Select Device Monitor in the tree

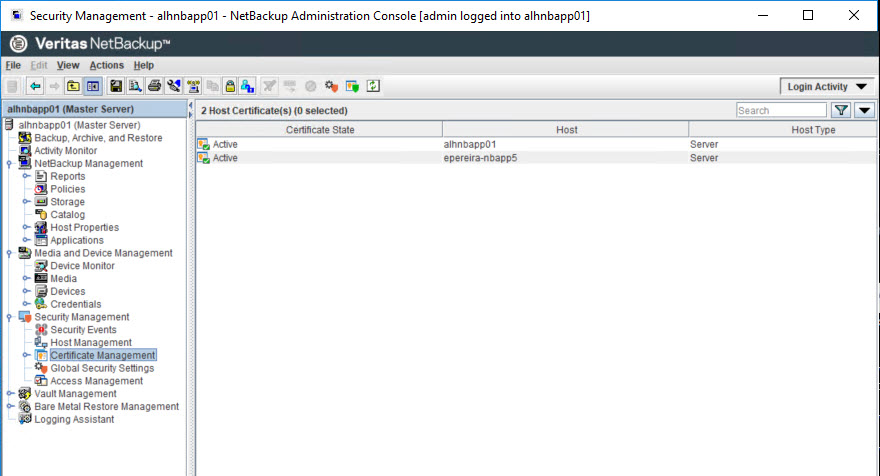pyautogui.click(x=82, y=266)
